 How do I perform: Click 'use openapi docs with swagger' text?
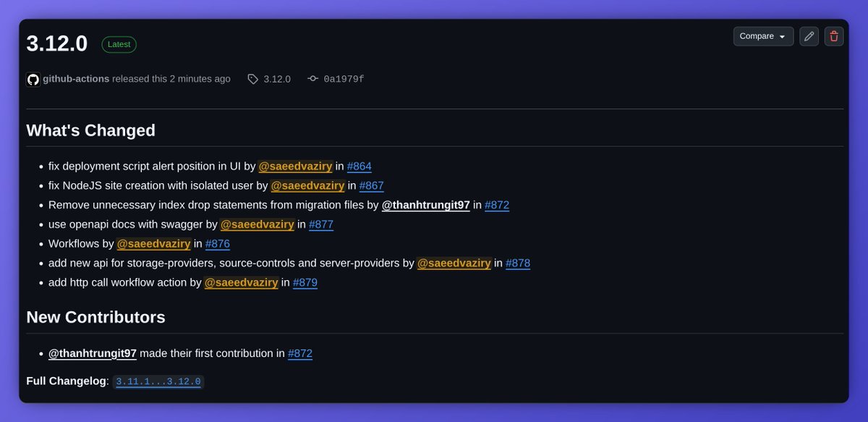126,224
